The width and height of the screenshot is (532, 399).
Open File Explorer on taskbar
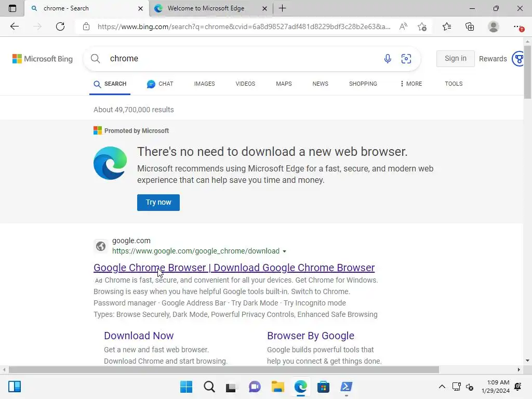[x=277, y=387]
